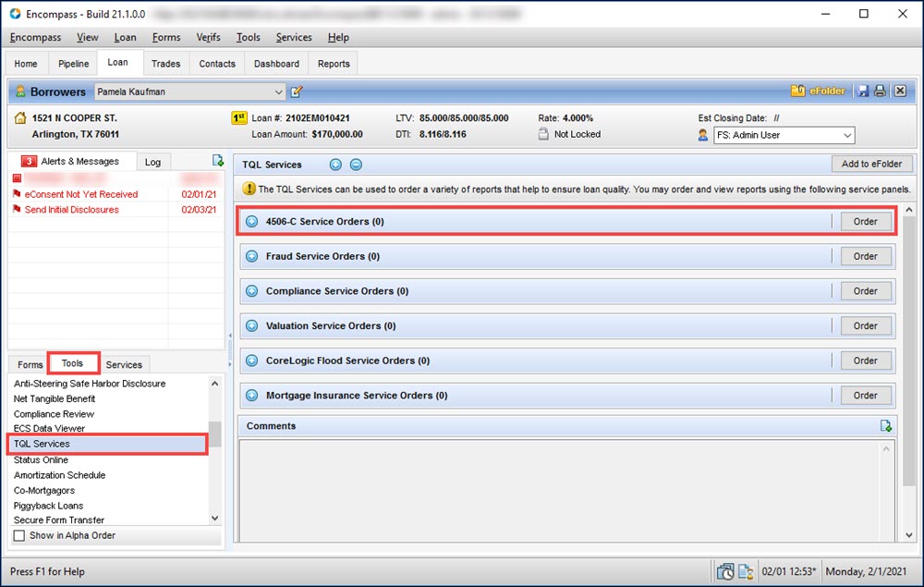Select Amortization Schedule in tools list
The image size is (924, 587).
(x=59, y=475)
